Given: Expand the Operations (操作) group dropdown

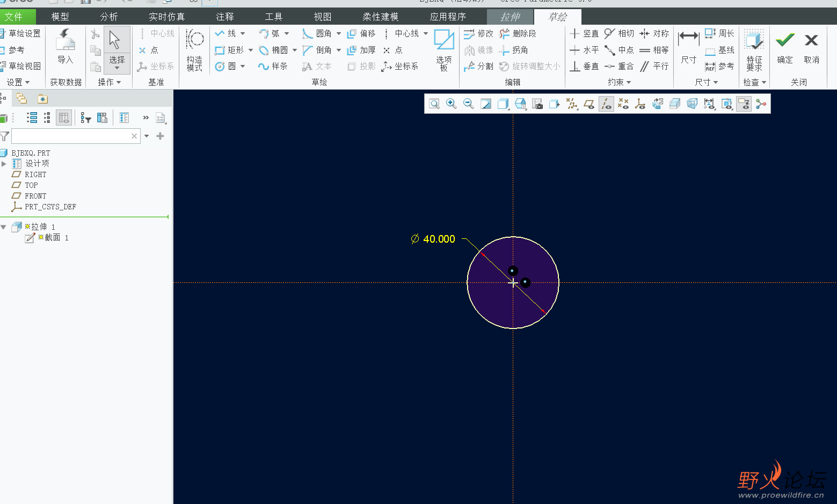Looking at the screenshot, I should [x=110, y=82].
